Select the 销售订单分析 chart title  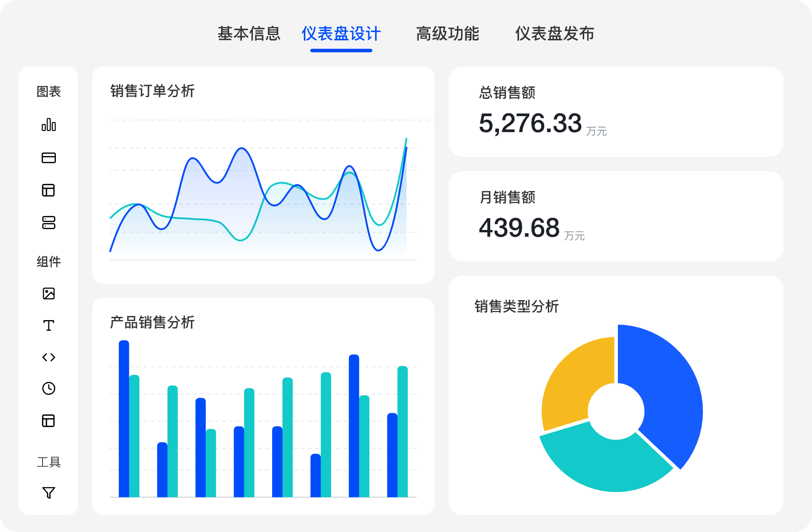pyautogui.click(x=152, y=91)
